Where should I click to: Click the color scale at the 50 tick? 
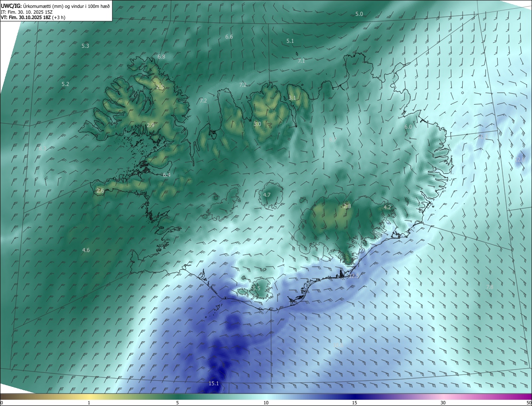[x=529, y=403]
